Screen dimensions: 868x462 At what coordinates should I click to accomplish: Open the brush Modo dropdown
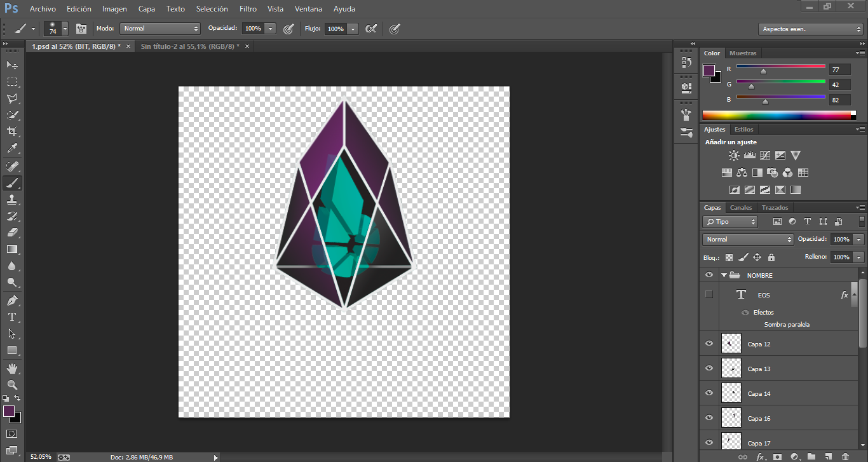pos(160,29)
